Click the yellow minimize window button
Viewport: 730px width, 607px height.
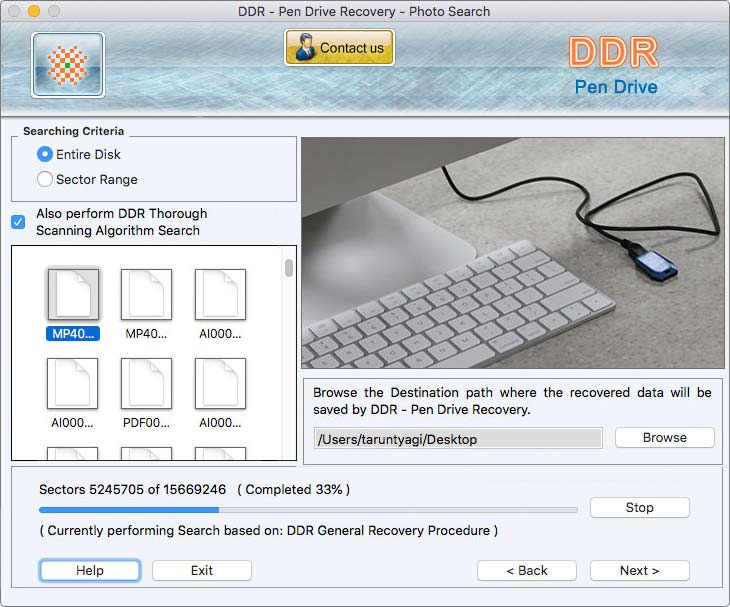tap(34, 11)
